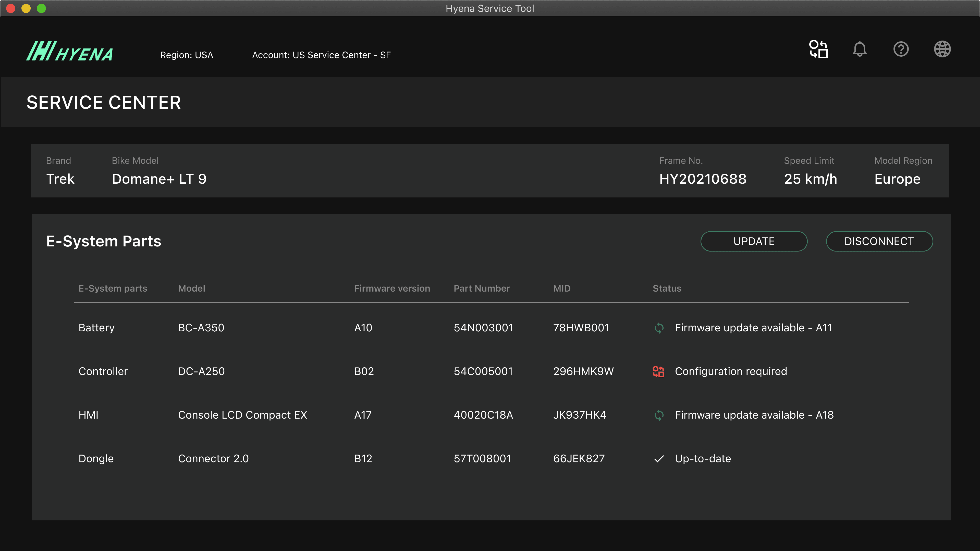
Task: Select Region: USA in the header
Action: point(187,55)
